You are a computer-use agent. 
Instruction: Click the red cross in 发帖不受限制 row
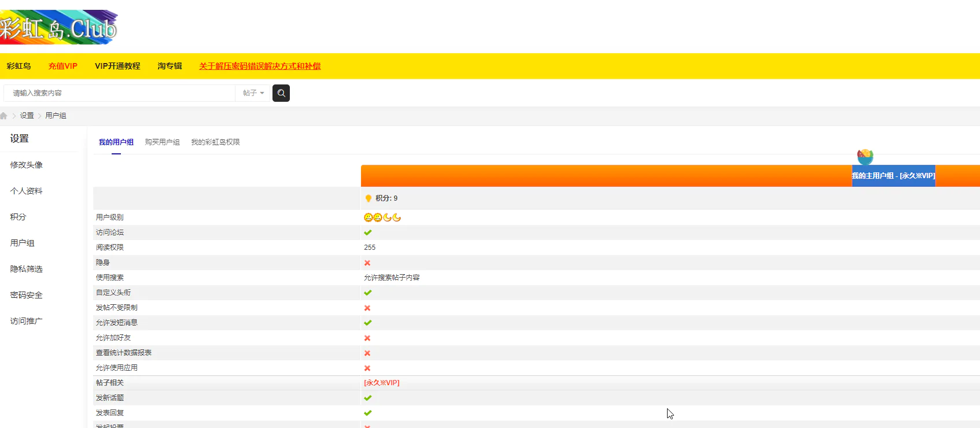367,308
